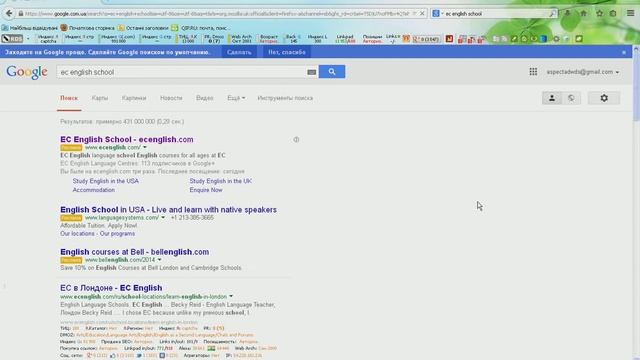This screenshot has height=360, width=640.
Task: Click the blue book icon in RDS bar
Action: [x=543, y=39]
